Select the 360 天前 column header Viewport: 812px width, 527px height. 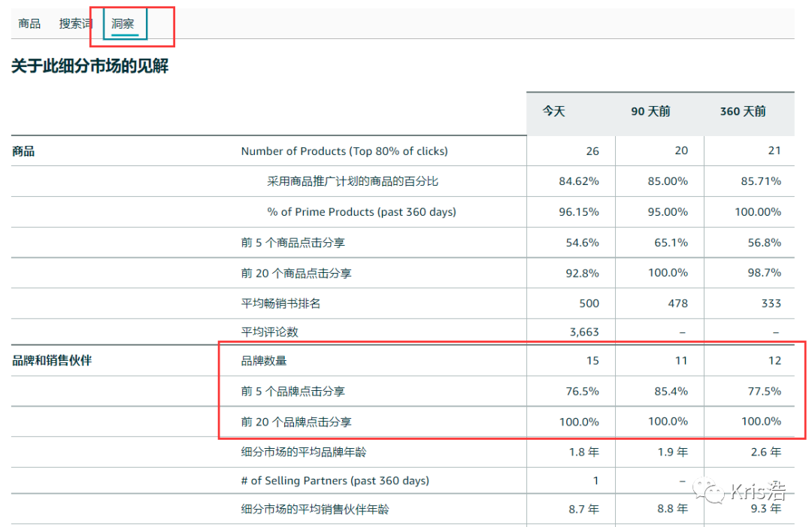pos(743,111)
